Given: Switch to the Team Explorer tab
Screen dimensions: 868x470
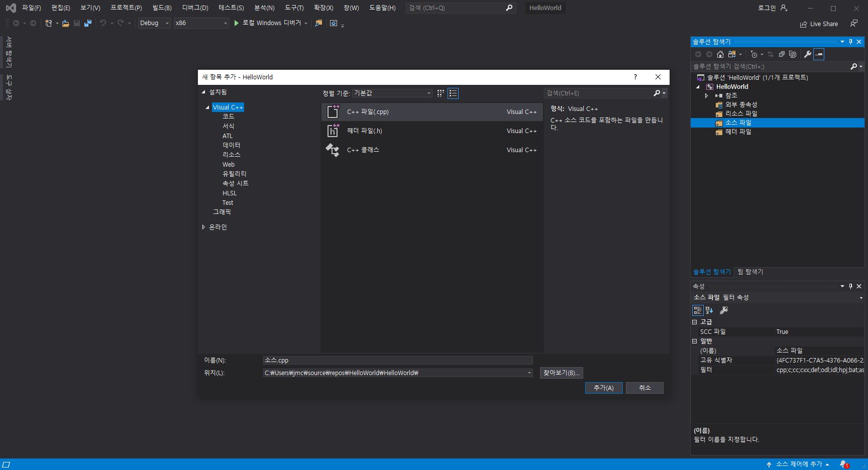Looking at the screenshot, I should point(750,272).
